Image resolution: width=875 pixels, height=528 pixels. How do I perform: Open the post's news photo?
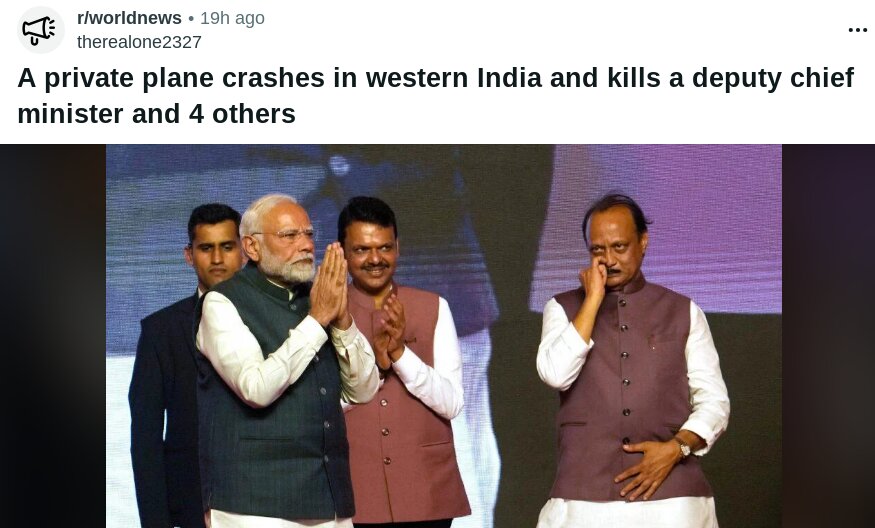click(x=444, y=336)
